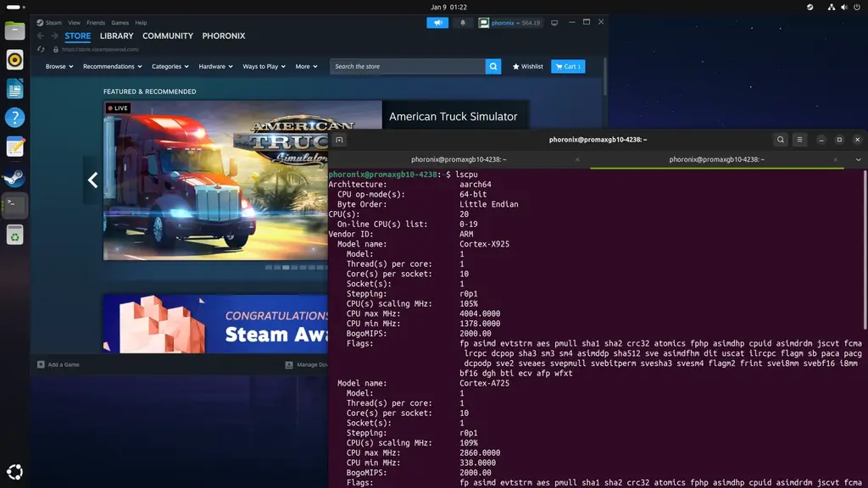Open the Help dock icon
868x488 pixels.
click(x=15, y=117)
